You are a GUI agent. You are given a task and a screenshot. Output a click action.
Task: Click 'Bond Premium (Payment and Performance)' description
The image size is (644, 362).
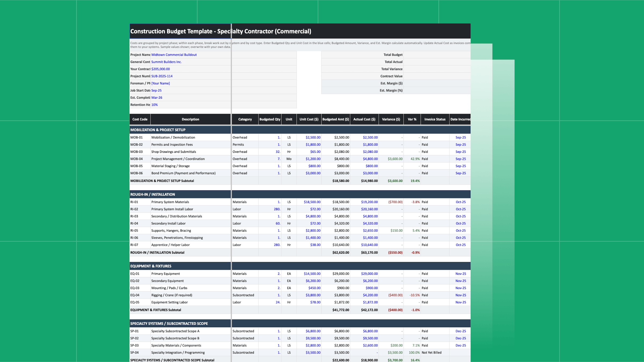(x=183, y=173)
